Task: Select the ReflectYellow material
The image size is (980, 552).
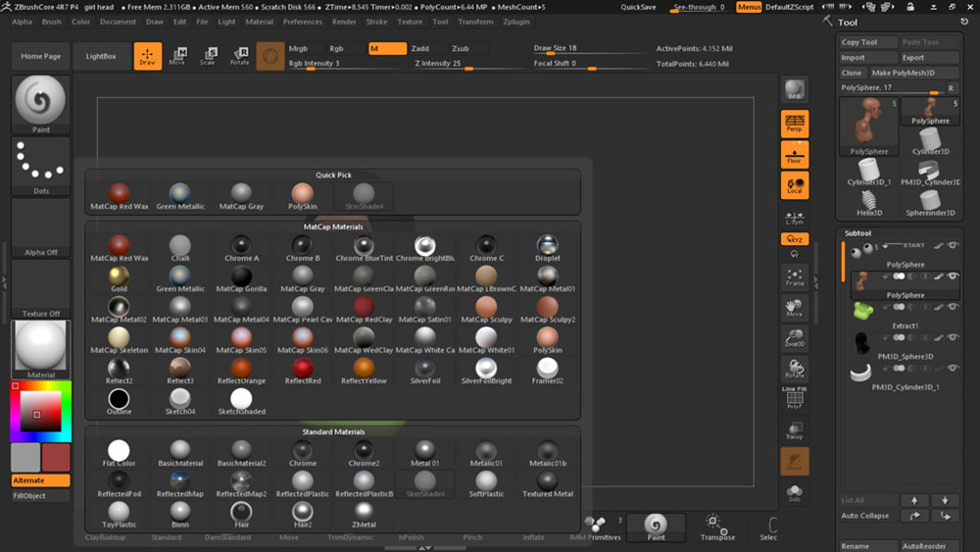Action: (x=364, y=372)
